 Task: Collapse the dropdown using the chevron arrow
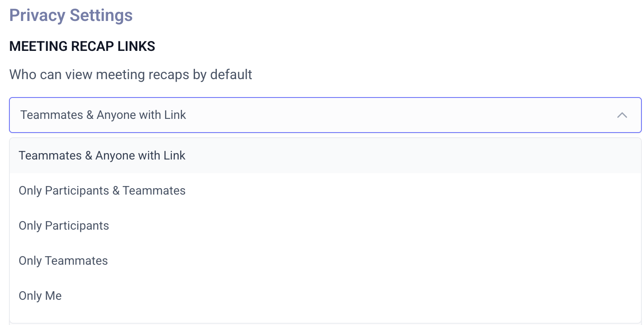(622, 115)
